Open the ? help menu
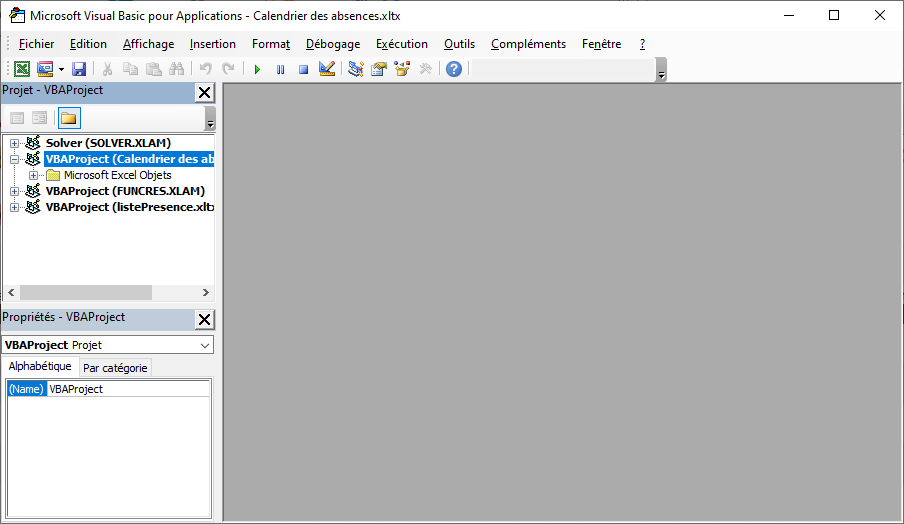 tap(642, 44)
